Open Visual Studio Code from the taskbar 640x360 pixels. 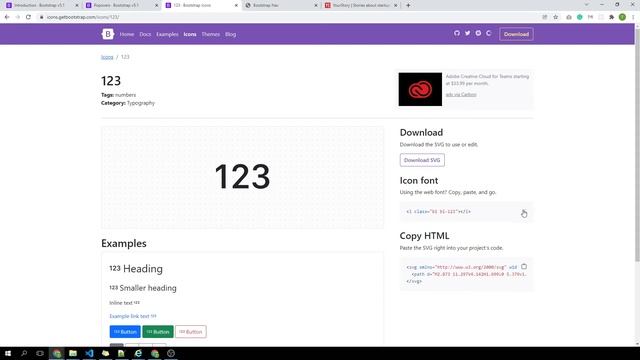89,353
